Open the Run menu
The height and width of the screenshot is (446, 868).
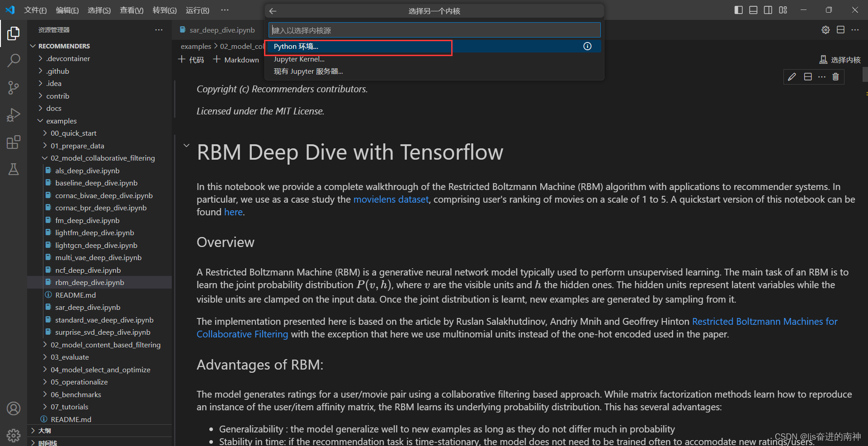point(198,10)
